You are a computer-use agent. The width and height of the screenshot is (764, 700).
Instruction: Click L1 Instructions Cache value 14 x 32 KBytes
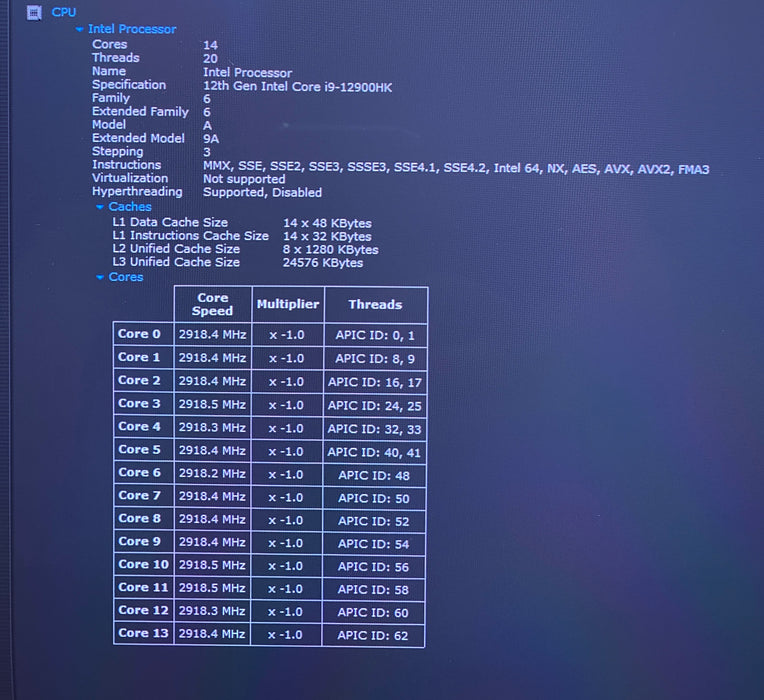pos(327,236)
